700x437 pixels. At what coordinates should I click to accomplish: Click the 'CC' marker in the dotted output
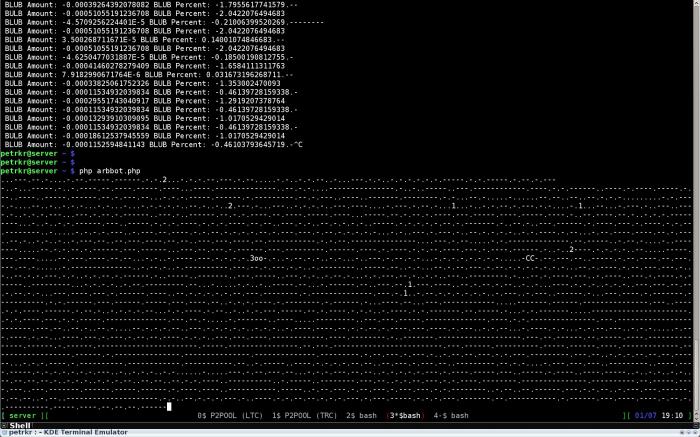[530, 258]
